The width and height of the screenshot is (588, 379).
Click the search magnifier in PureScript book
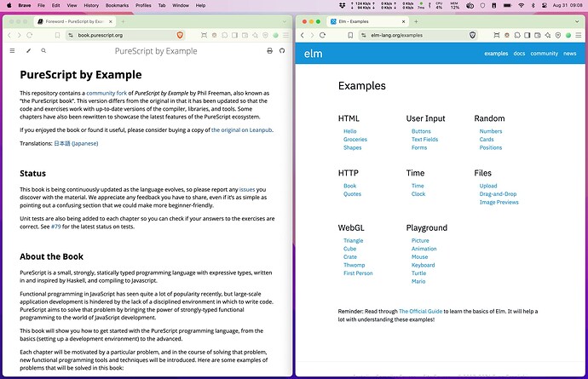coord(43,50)
